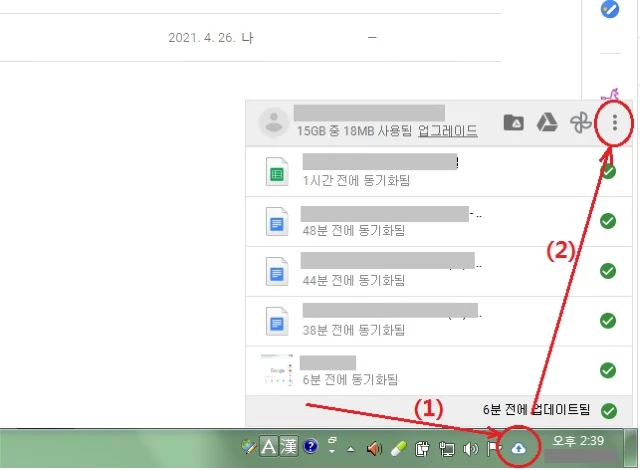This screenshot has height=470, width=640.
Task: Open the Google Drive folder icon
Action: click(x=513, y=122)
